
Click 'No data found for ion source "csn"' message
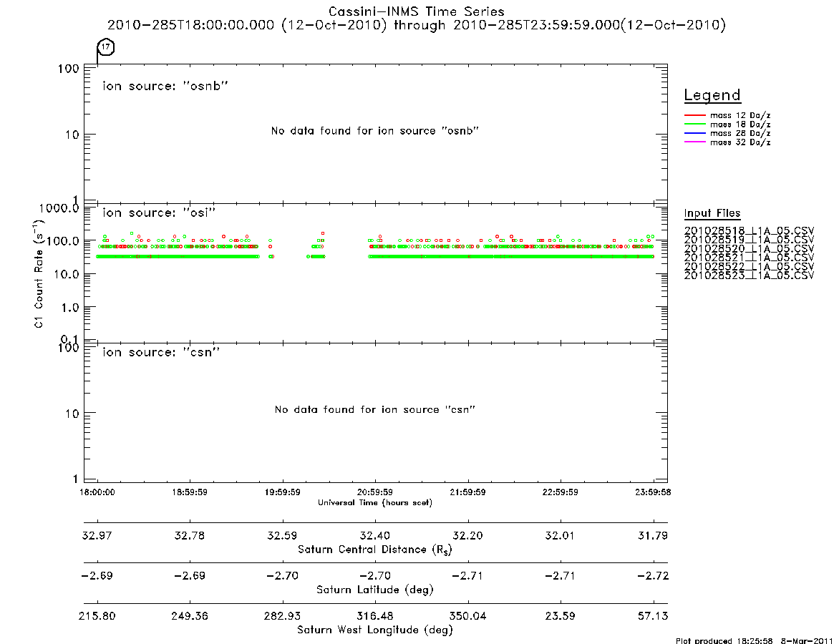[375, 409]
